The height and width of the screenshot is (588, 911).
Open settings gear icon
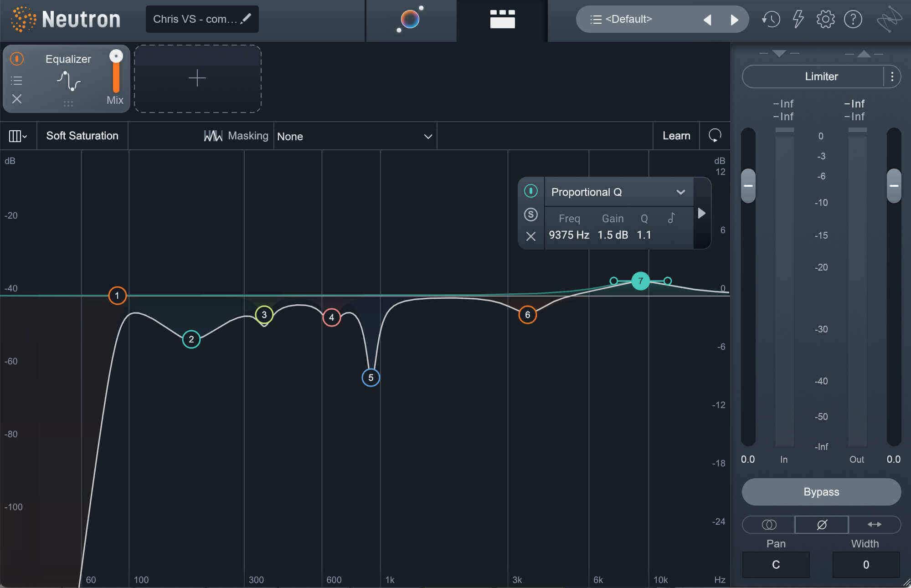pyautogui.click(x=825, y=19)
